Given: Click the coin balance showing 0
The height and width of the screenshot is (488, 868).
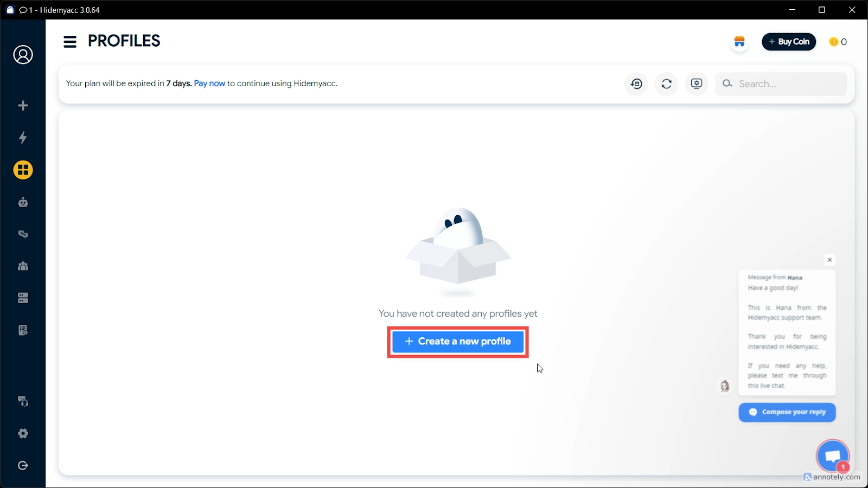Looking at the screenshot, I should click(x=838, y=42).
